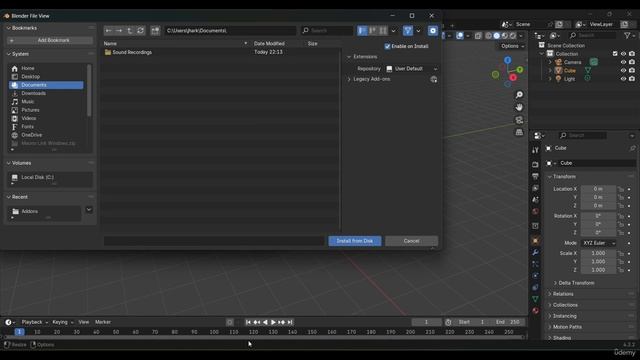This screenshot has height=360, width=640.
Task: Open World properties tab
Action: 535,211
